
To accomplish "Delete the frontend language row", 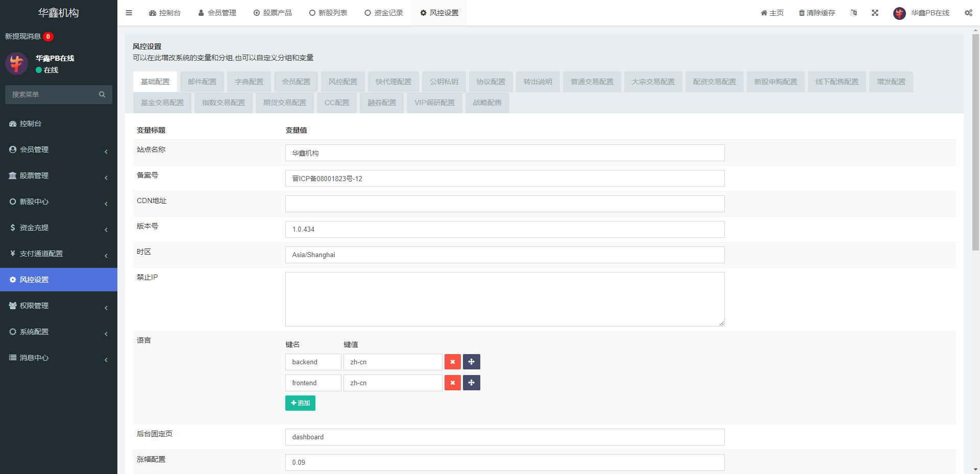I will (453, 383).
